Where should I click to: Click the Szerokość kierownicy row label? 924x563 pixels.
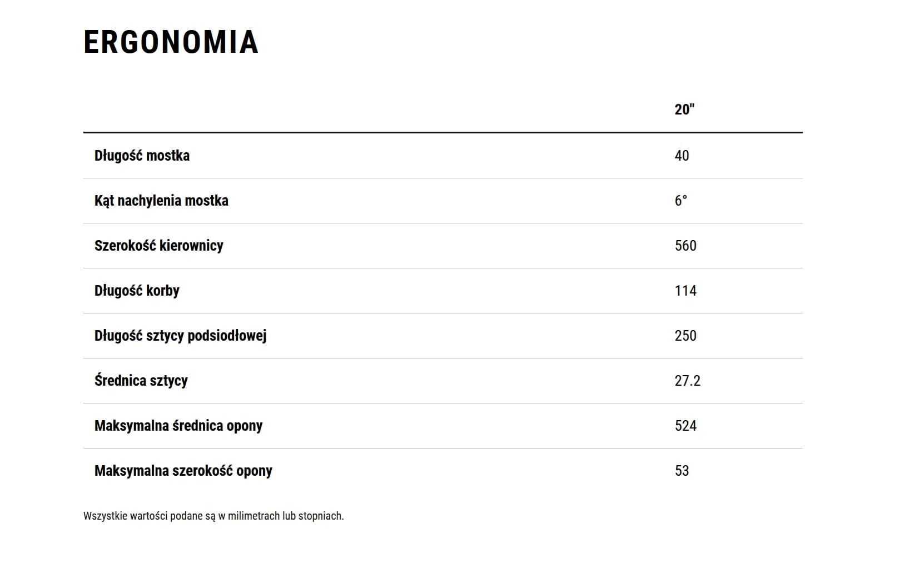158,246
